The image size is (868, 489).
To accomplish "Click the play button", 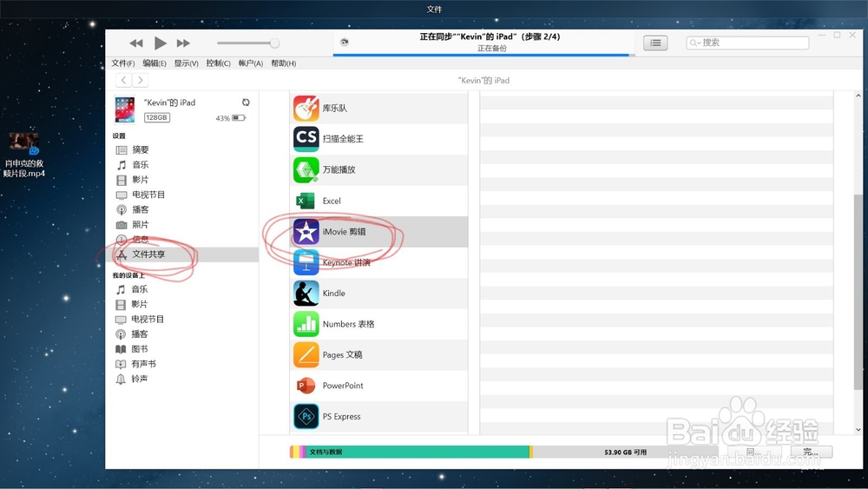I will point(160,43).
